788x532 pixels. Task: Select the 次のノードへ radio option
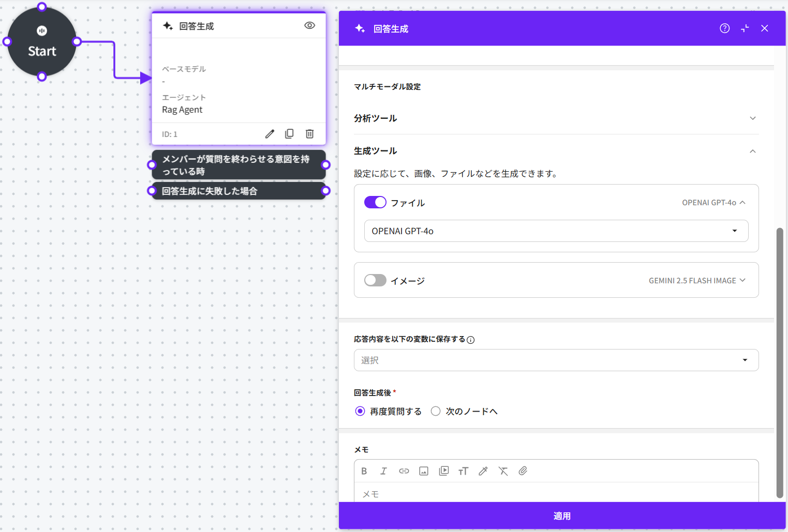point(436,411)
